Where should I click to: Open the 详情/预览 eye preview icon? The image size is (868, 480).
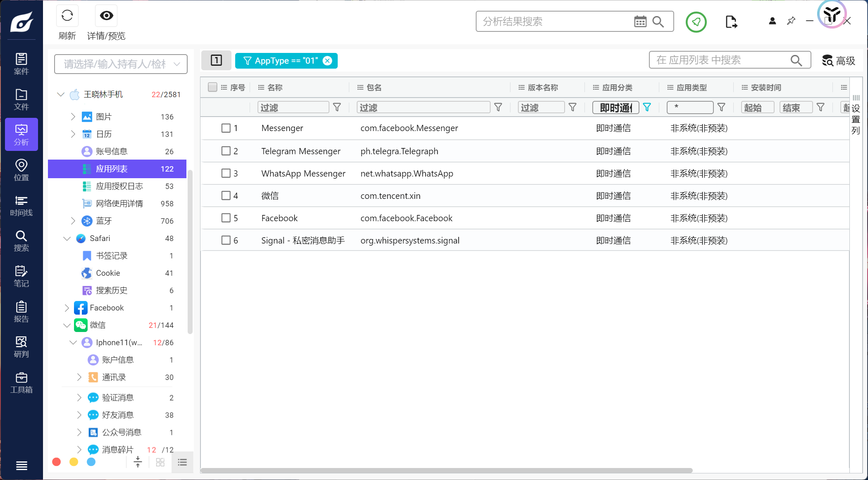pyautogui.click(x=106, y=16)
